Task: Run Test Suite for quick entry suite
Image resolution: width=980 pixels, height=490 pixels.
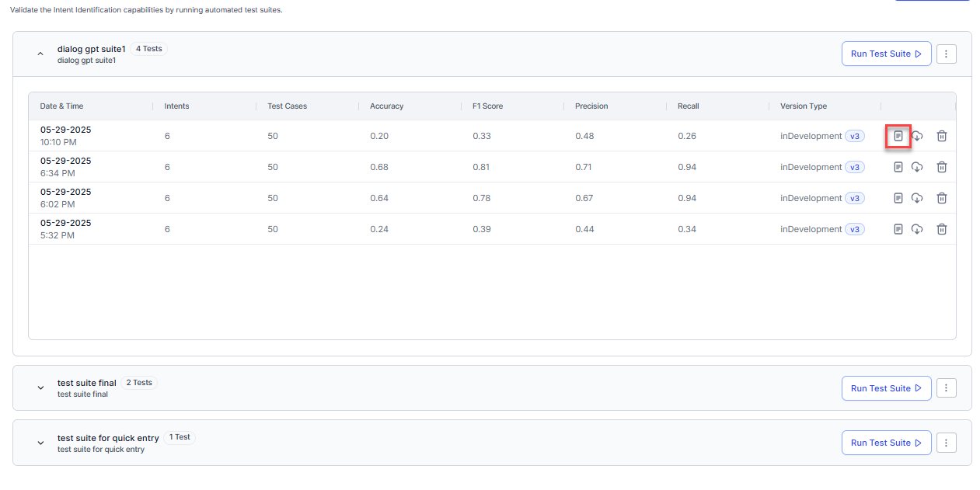Action: coord(885,443)
